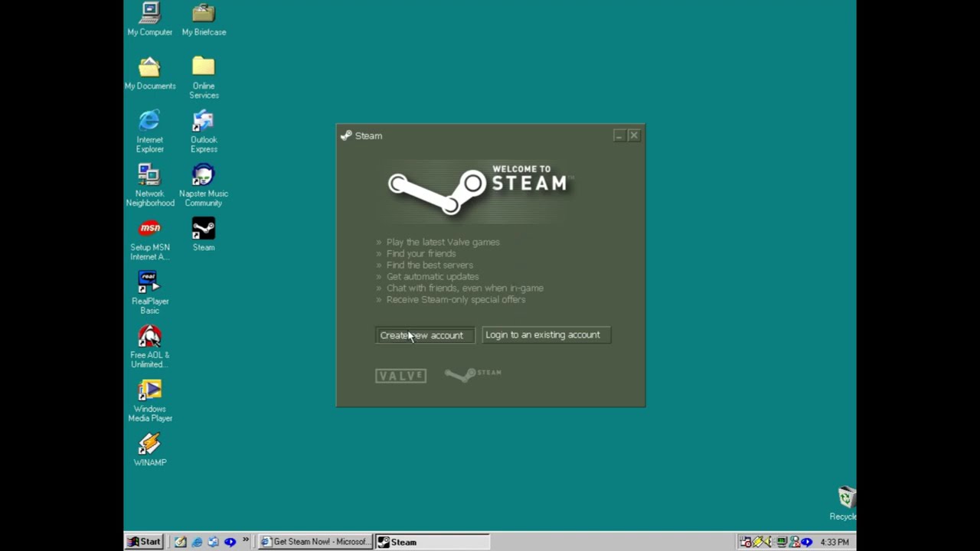
Task: Select the Steam desktop shortcut
Action: coord(204,234)
